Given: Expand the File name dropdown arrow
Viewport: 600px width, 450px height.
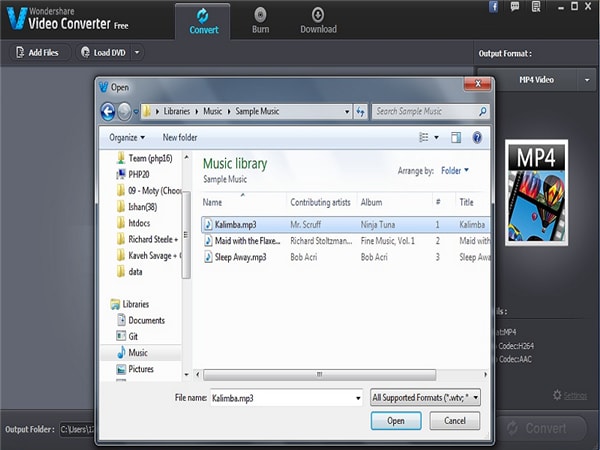Looking at the screenshot, I should pyautogui.click(x=358, y=398).
